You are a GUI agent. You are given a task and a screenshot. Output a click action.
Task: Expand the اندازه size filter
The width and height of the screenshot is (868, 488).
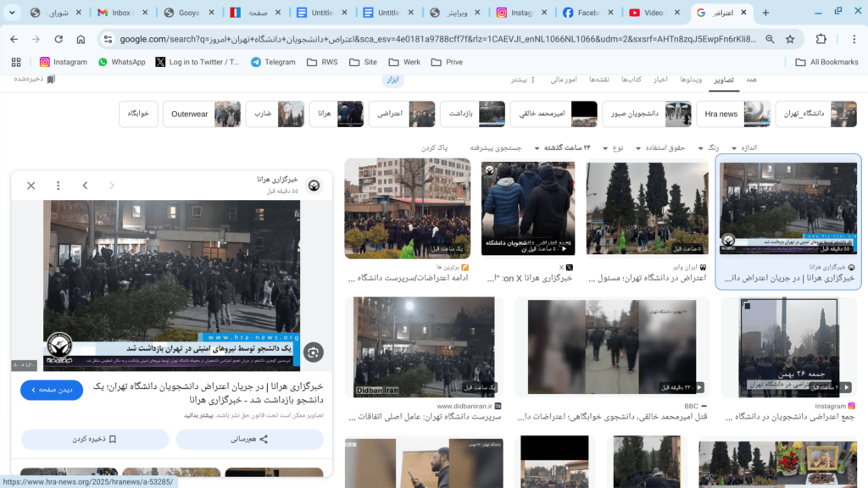click(x=744, y=147)
